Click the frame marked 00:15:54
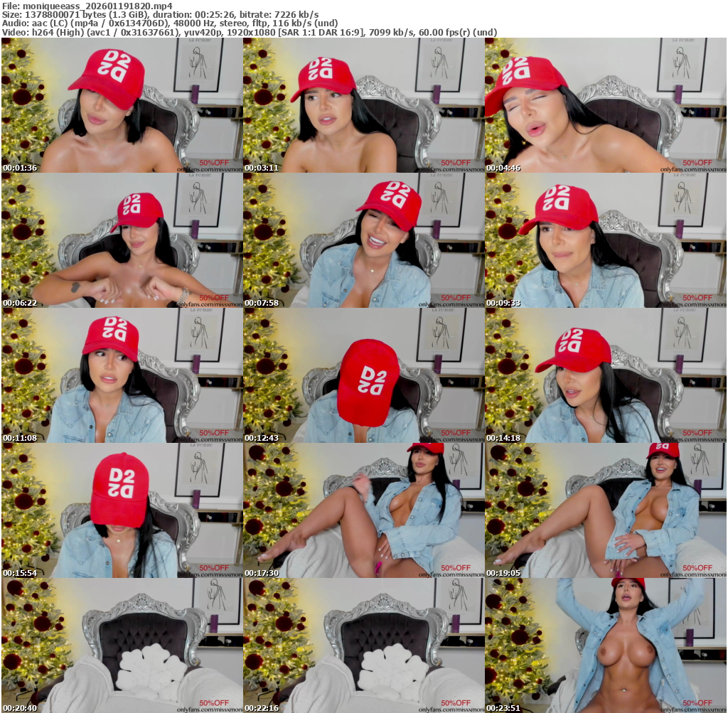The width and height of the screenshot is (728, 713). click(122, 510)
